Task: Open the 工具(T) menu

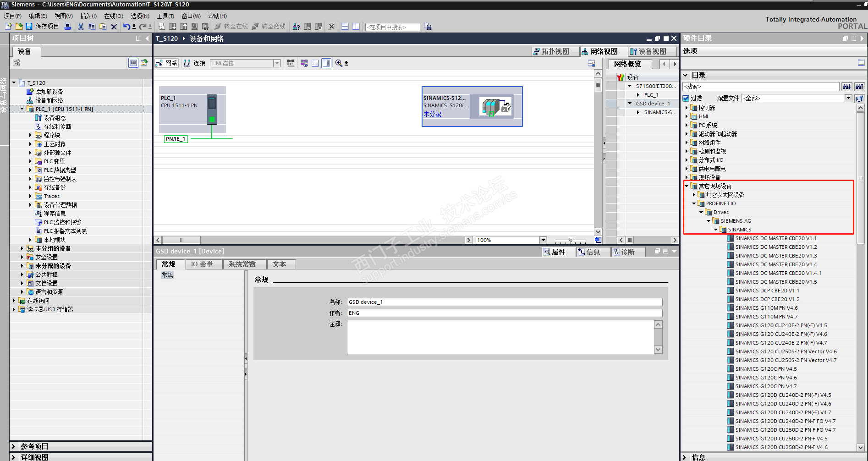Action: pyautogui.click(x=165, y=16)
